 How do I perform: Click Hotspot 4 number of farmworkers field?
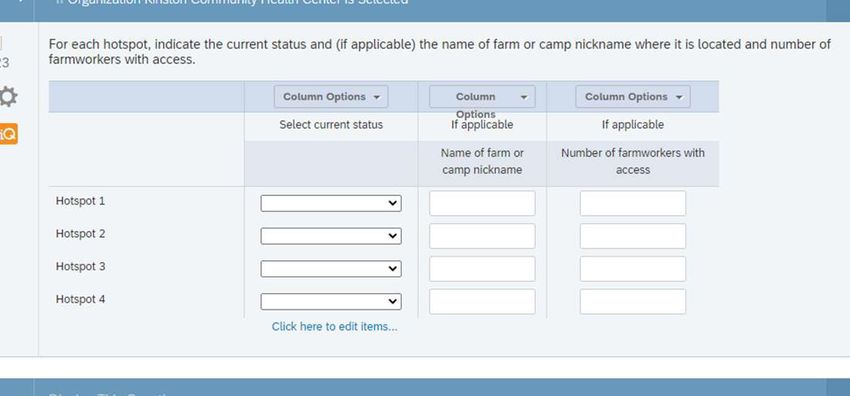pyautogui.click(x=633, y=302)
